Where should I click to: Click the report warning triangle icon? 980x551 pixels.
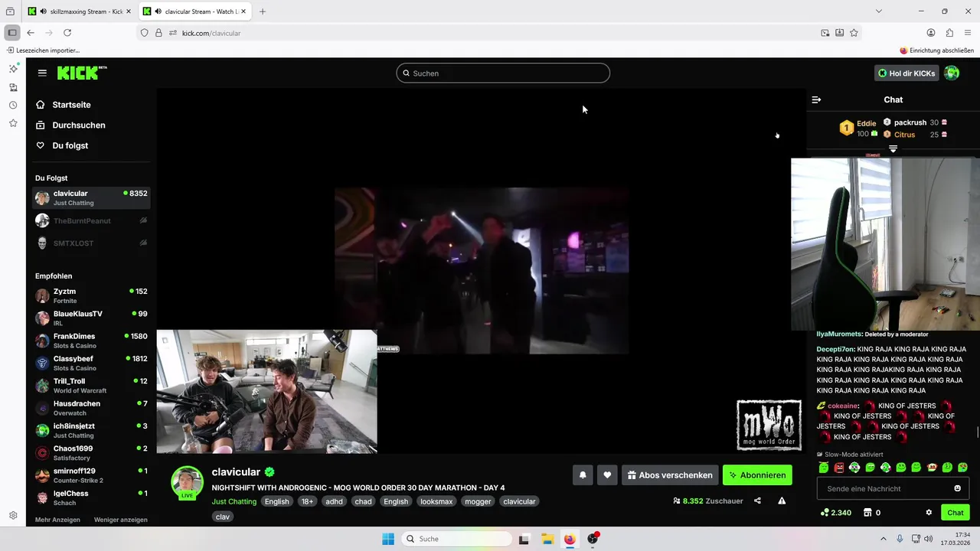[782, 501]
